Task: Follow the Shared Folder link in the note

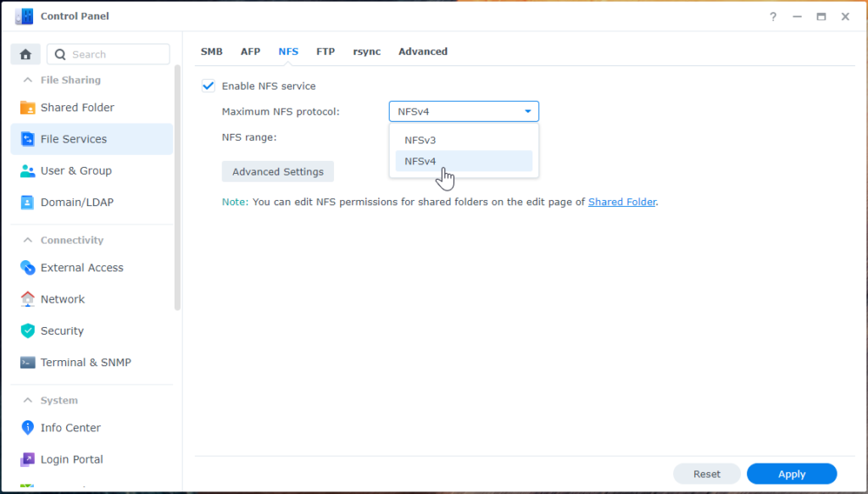Action: pyautogui.click(x=622, y=202)
